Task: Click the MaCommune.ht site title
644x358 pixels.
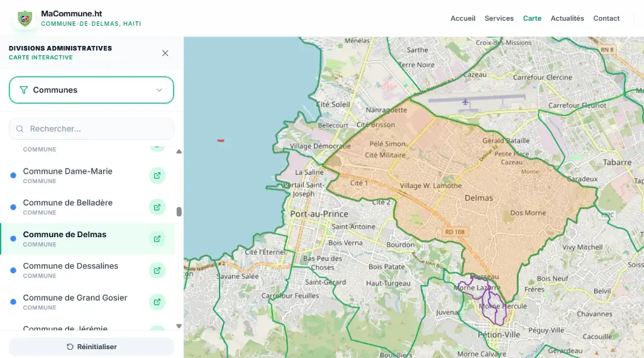Action: click(72, 14)
